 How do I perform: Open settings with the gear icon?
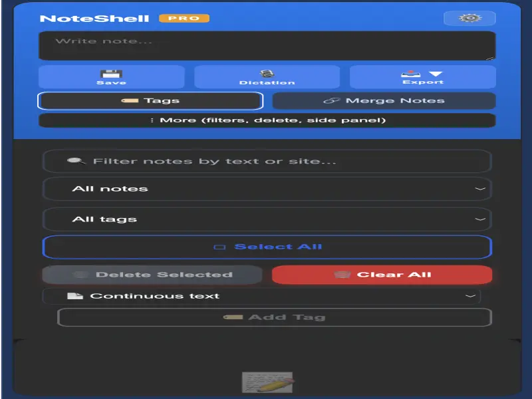(469, 18)
